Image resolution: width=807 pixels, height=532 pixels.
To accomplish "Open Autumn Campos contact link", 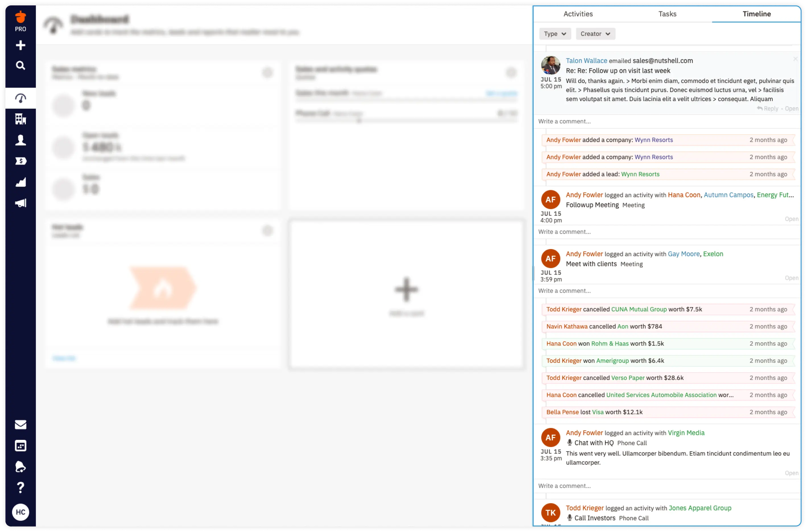I will [728, 195].
